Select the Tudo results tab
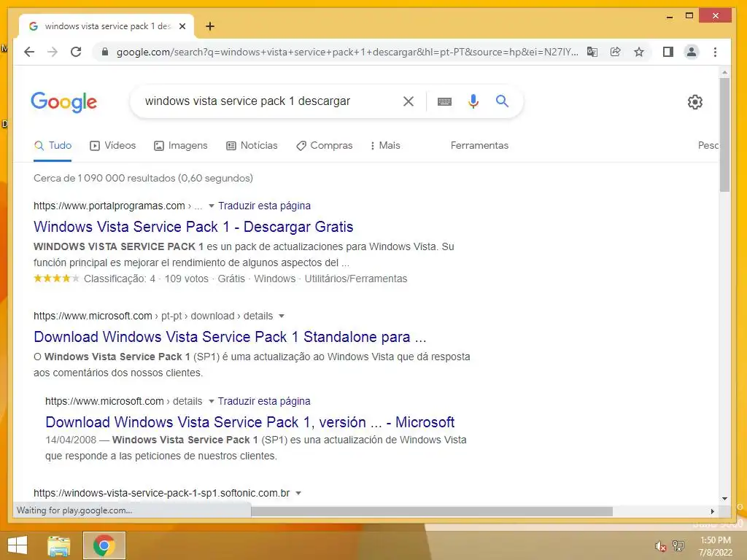Viewport: 747px width, 560px height. [x=53, y=145]
